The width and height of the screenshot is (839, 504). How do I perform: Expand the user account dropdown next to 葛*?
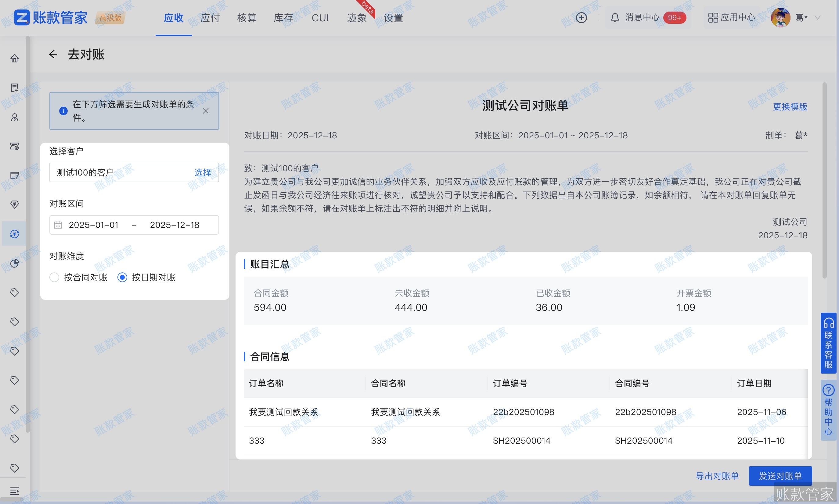818,17
